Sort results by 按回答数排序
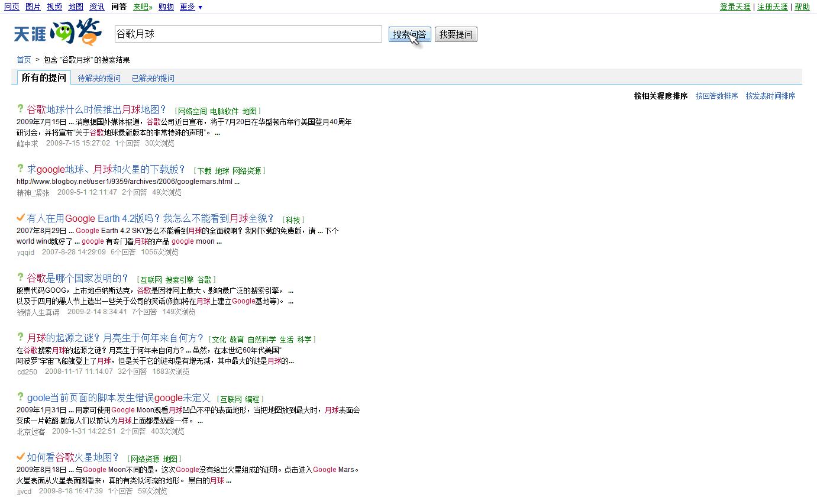The width and height of the screenshot is (817, 504). tap(716, 96)
